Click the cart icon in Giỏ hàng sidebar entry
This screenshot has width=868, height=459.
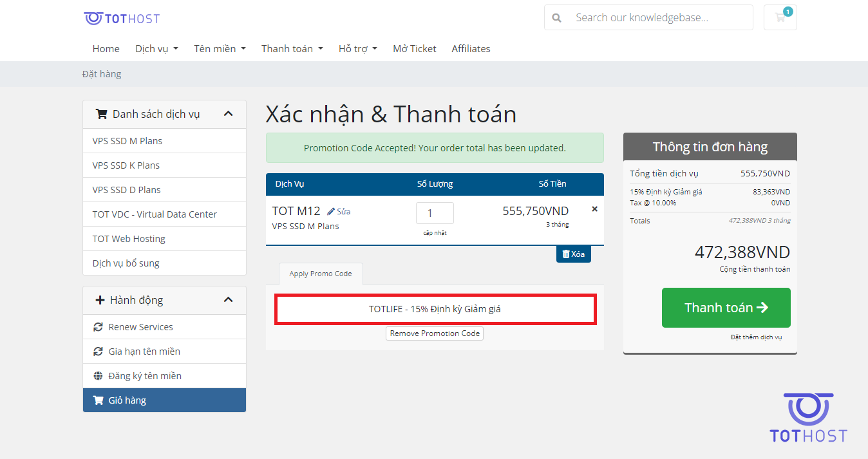point(98,400)
